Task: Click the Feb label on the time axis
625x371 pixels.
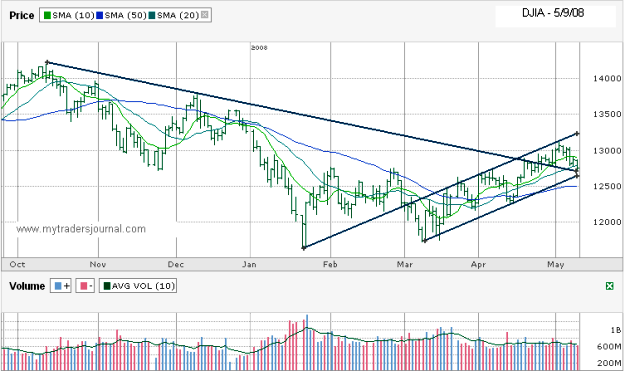Action: [330, 264]
